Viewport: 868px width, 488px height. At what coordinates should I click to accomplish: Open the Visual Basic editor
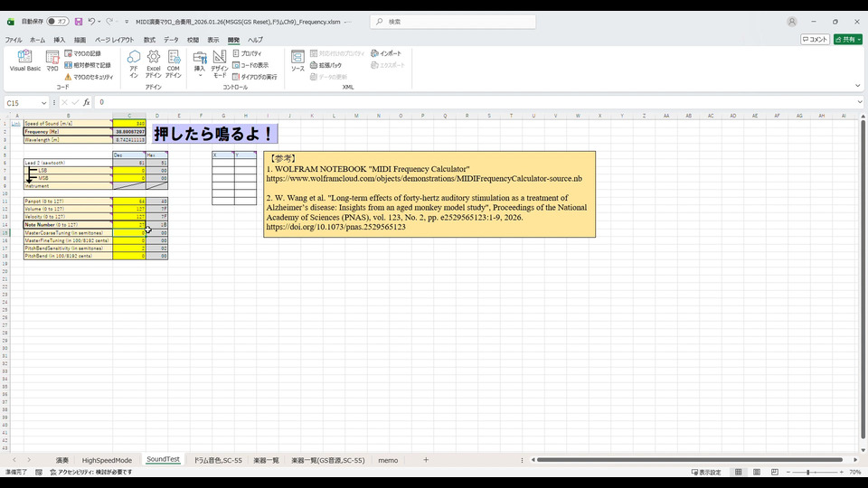tap(24, 61)
